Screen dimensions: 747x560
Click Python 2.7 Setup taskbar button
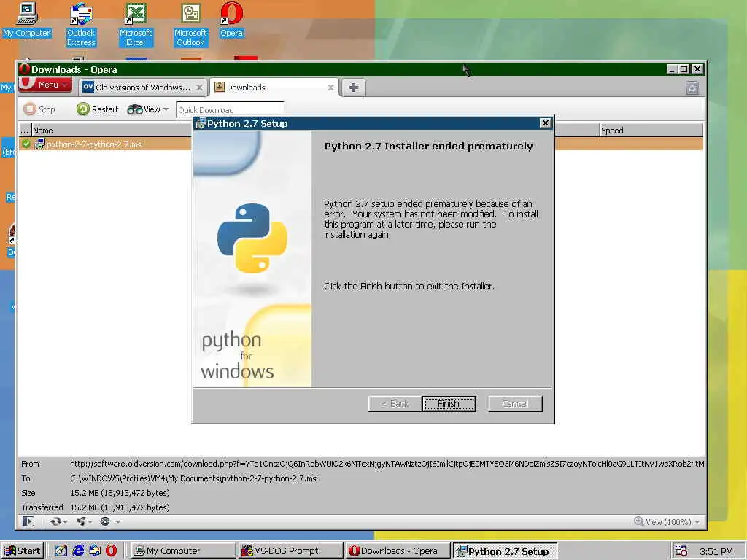[x=505, y=551]
